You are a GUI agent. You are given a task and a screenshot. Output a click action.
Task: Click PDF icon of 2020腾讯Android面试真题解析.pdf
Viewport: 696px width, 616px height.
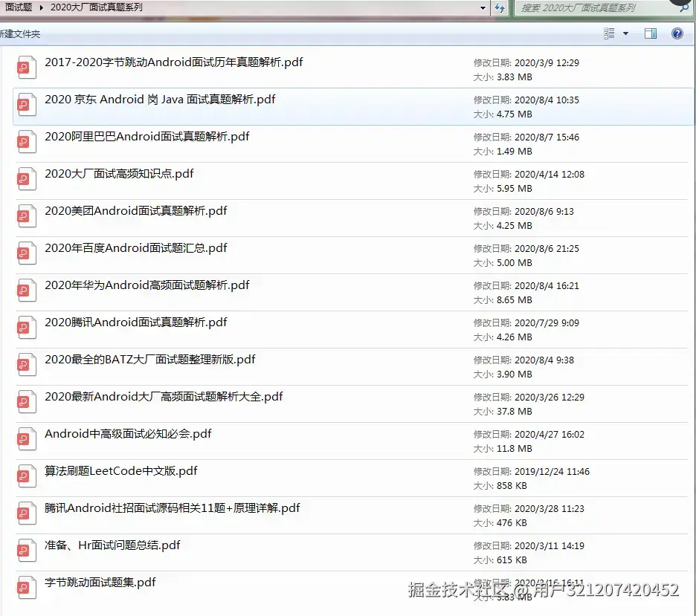click(26, 328)
